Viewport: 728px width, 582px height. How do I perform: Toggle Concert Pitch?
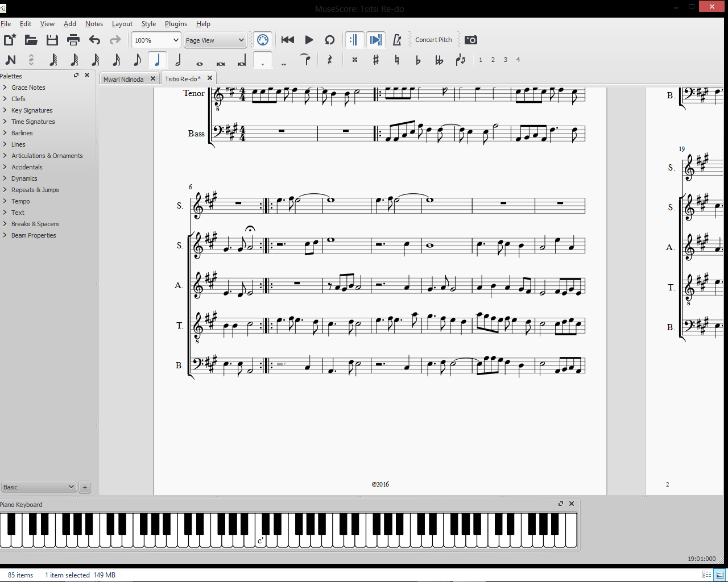433,40
